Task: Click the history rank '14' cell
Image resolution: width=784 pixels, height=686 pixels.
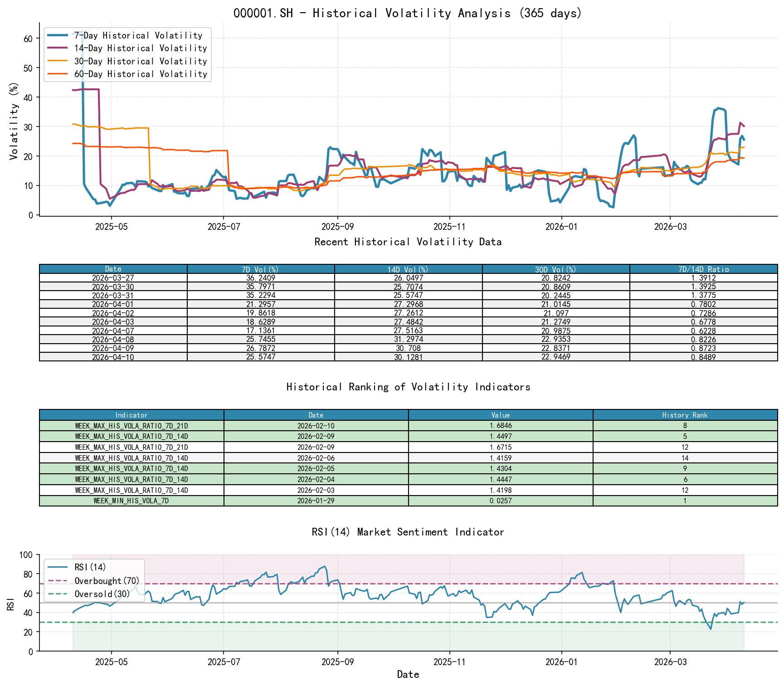Action: point(685,458)
